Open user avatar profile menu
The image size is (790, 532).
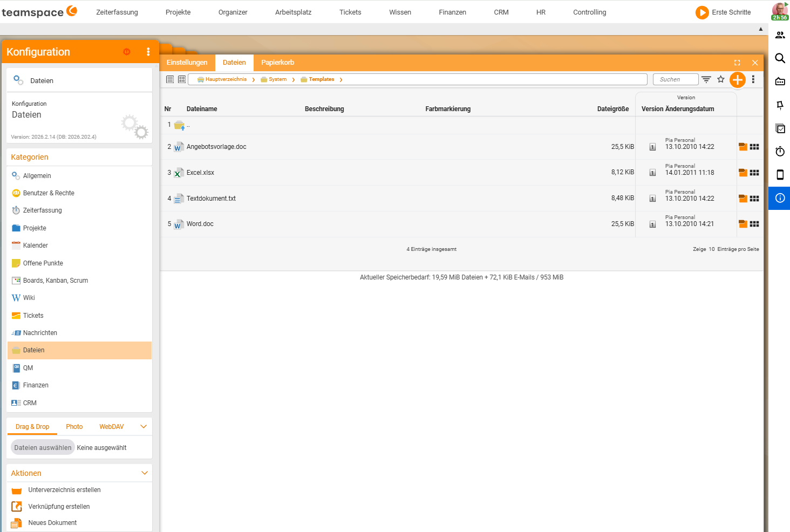click(780, 11)
